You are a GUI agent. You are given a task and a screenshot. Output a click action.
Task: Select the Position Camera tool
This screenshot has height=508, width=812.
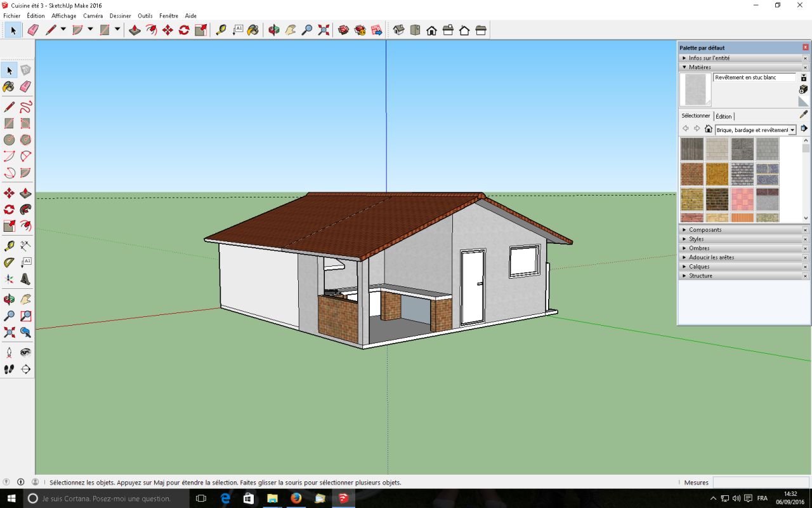click(9, 352)
